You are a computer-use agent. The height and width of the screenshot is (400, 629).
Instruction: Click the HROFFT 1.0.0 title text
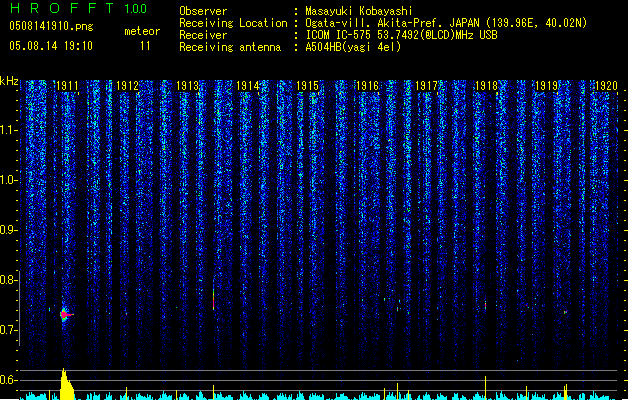point(79,8)
